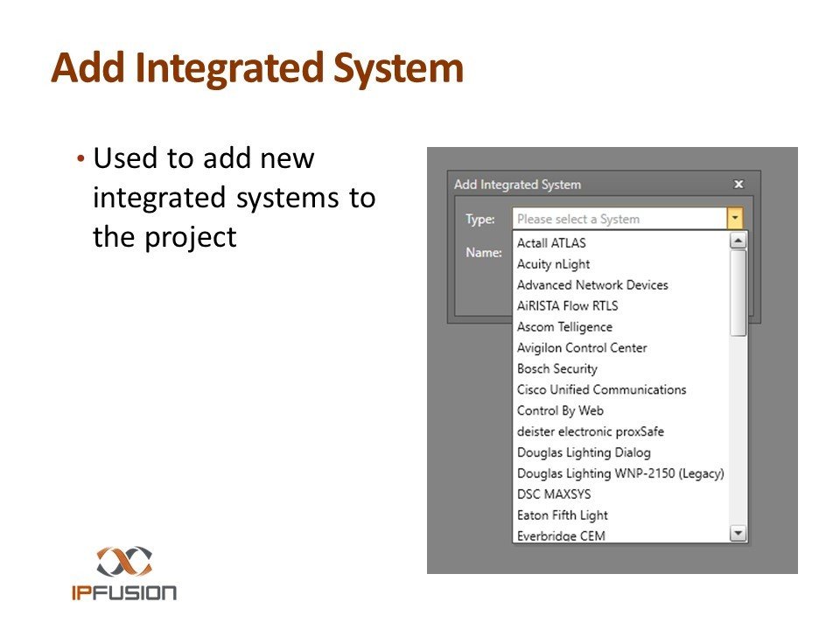
Task: Select Advanced Network Devices entry
Action: pos(621,285)
